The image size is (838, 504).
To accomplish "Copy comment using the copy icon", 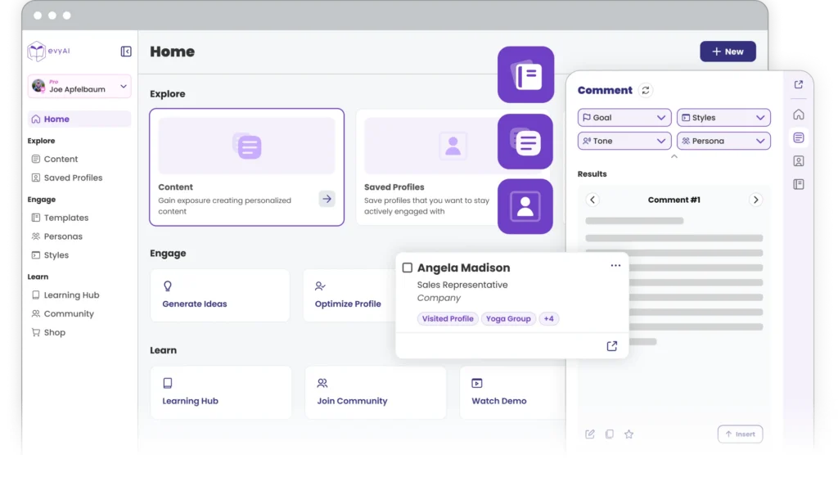I will (x=609, y=434).
